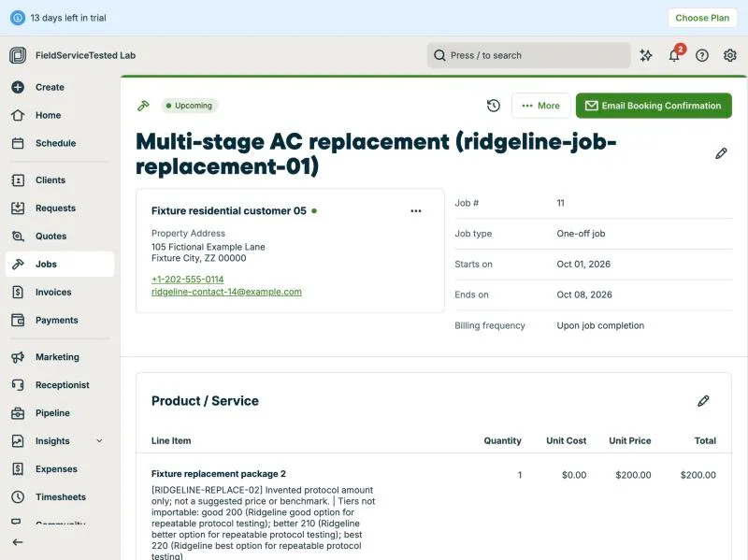
Task: Click Fixture replacement package 2 line item
Action: (219, 474)
